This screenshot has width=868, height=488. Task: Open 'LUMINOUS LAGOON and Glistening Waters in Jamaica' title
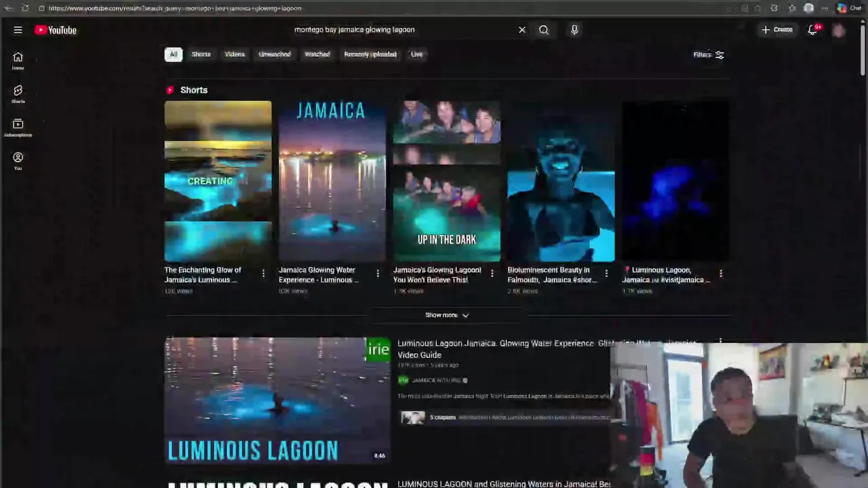[x=504, y=484]
